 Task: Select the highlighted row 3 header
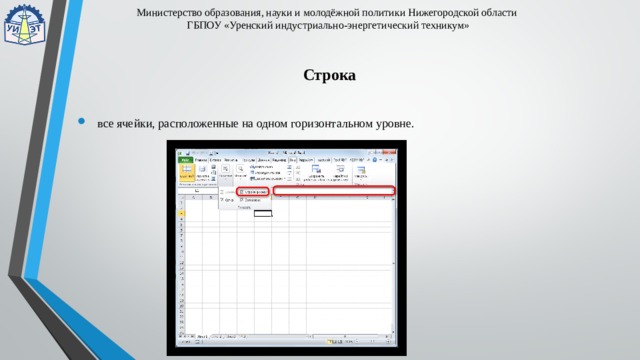click(x=182, y=213)
